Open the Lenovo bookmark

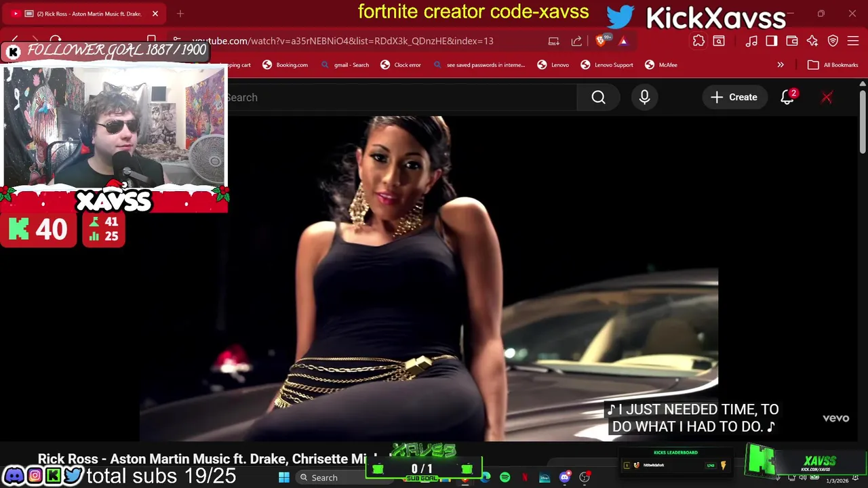553,65
